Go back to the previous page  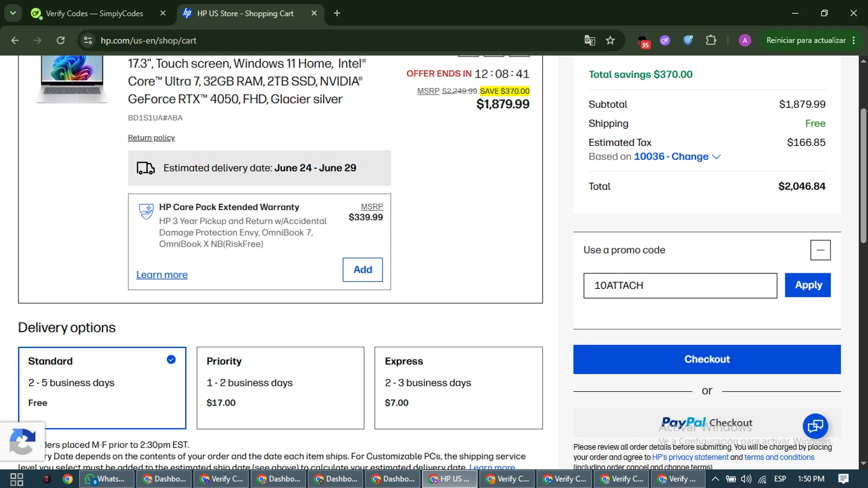click(15, 41)
